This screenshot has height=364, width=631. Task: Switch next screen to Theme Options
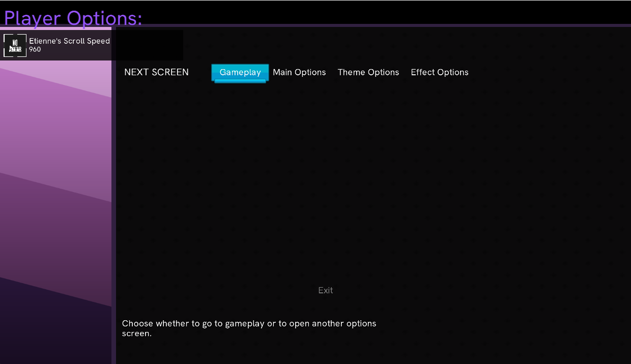point(368,72)
